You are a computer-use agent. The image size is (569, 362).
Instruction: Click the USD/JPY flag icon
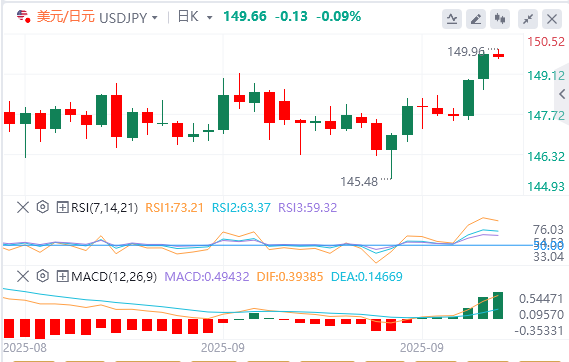[23, 16]
